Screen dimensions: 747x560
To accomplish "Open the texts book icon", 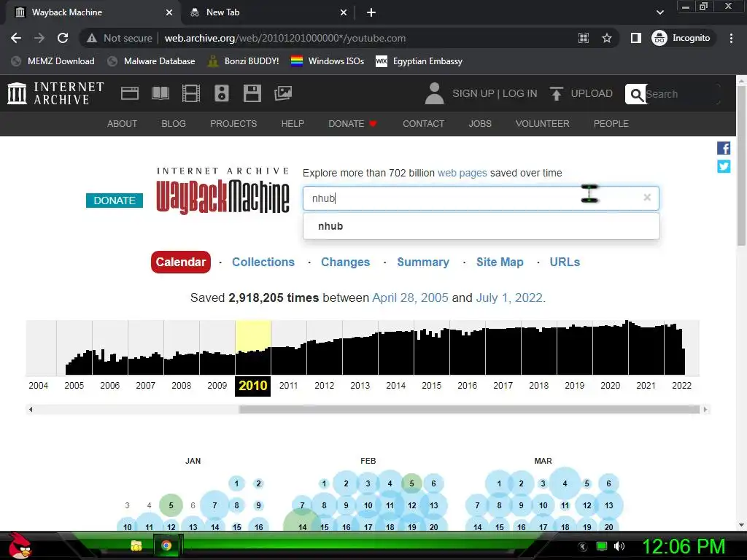I will coord(160,93).
